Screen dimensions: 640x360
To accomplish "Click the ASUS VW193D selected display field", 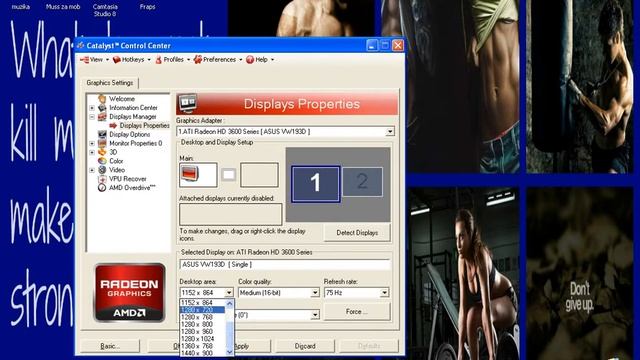I will [284, 264].
